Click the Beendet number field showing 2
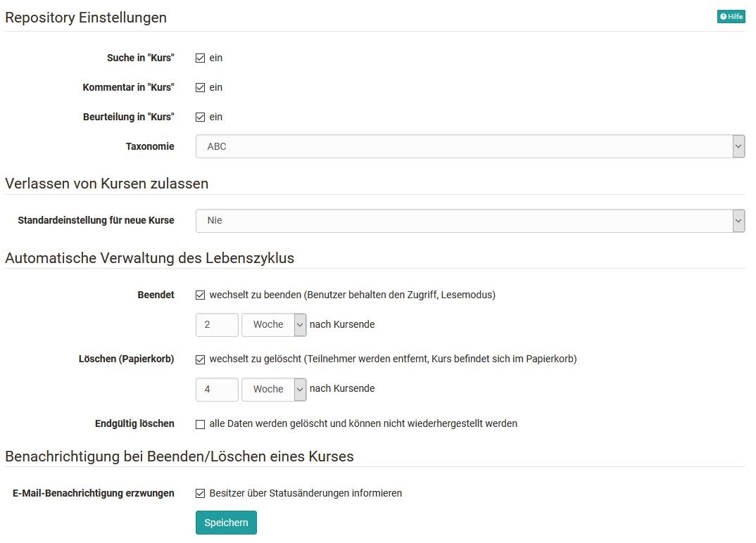This screenshot has width=756, height=543. (217, 325)
